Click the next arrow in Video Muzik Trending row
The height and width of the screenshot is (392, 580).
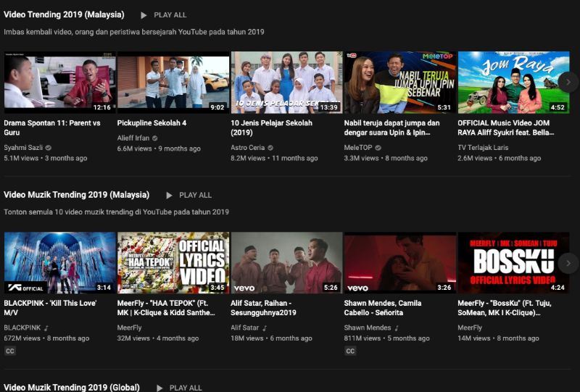pos(568,263)
